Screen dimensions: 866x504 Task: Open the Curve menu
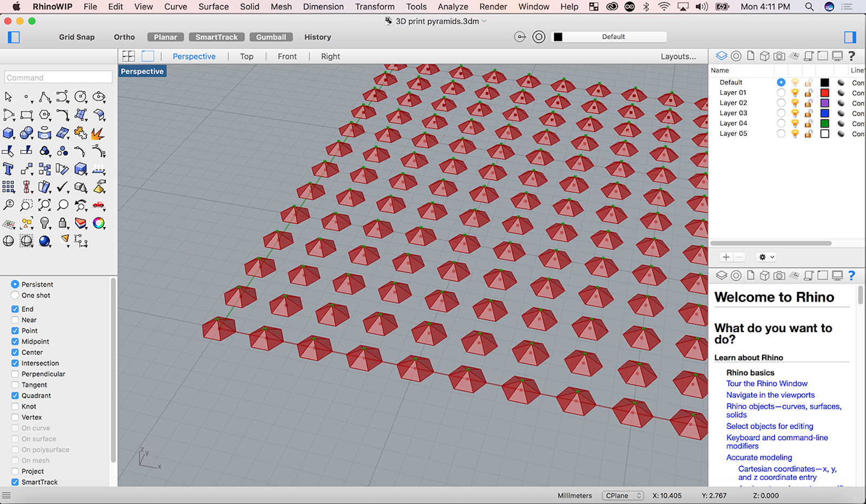(x=175, y=6)
